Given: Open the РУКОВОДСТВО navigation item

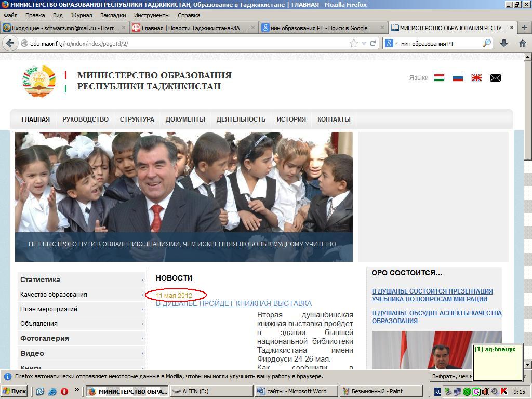Looking at the screenshot, I should 85,119.
